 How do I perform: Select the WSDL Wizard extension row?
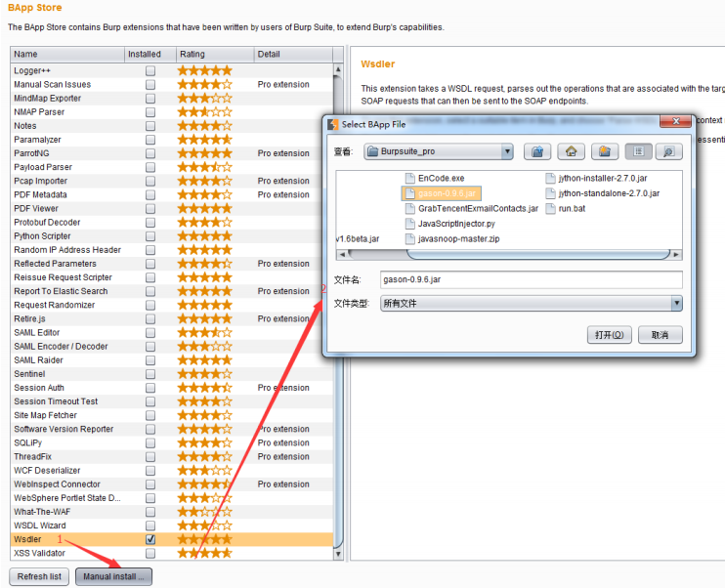[x=172, y=525]
